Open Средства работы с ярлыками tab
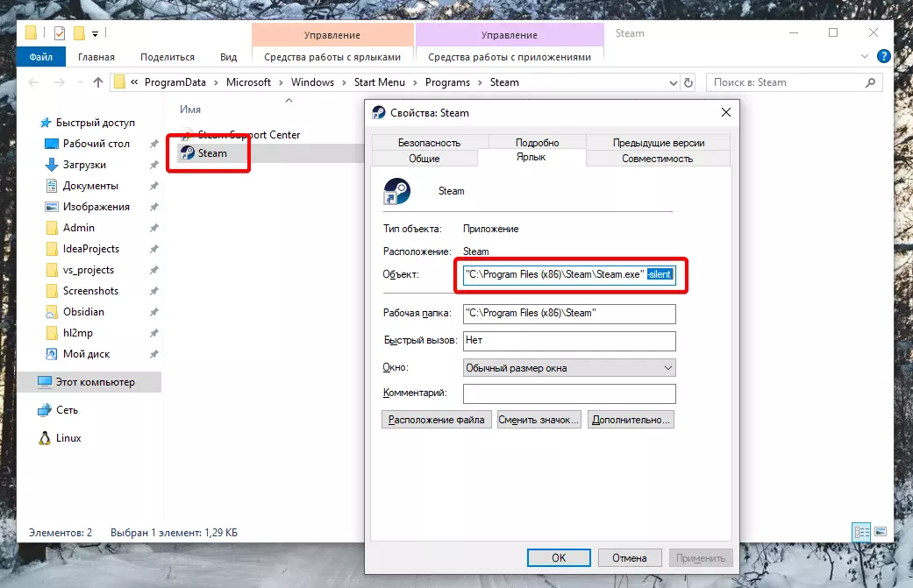The width and height of the screenshot is (913, 588). point(332,57)
